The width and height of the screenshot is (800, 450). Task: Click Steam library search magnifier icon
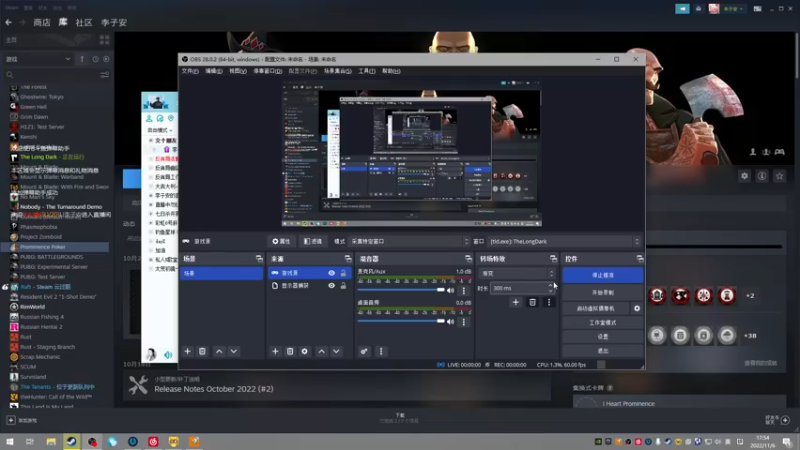(10, 75)
